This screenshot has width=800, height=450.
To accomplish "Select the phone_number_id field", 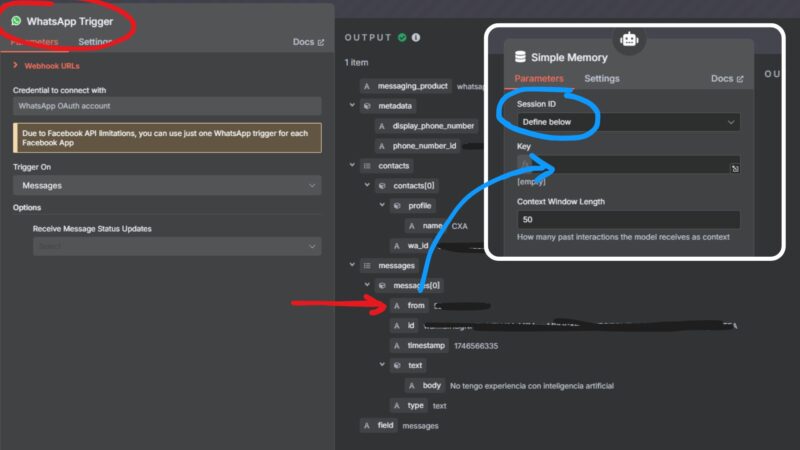I will pyautogui.click(x=418, y=146).
